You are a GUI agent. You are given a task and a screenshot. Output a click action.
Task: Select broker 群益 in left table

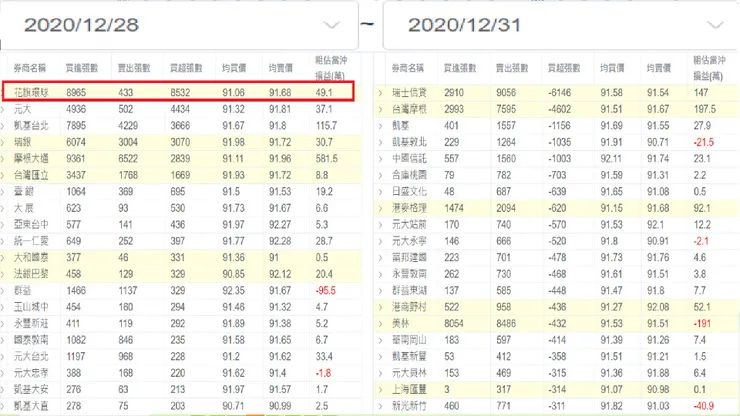[22, 291]
